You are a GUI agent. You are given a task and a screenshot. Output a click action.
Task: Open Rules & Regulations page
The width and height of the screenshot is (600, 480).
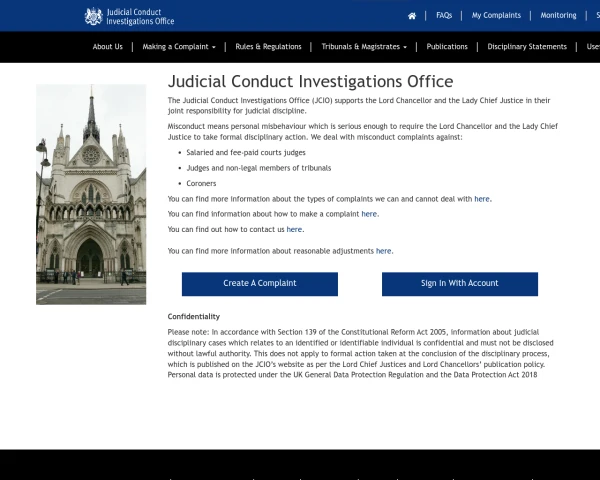[268, 47]
